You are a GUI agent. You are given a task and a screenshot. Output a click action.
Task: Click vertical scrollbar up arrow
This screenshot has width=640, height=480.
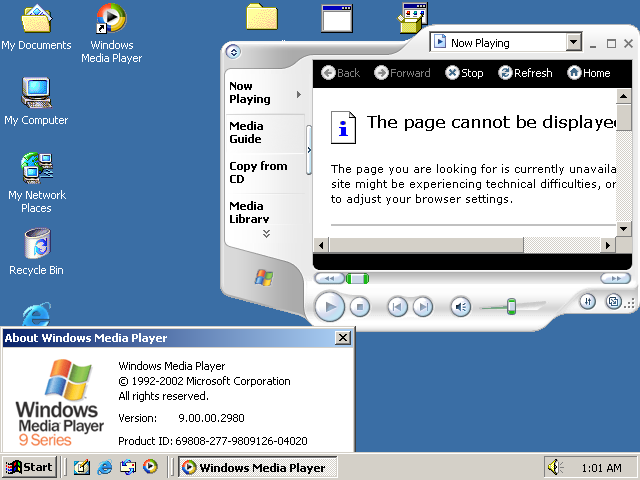623,96
